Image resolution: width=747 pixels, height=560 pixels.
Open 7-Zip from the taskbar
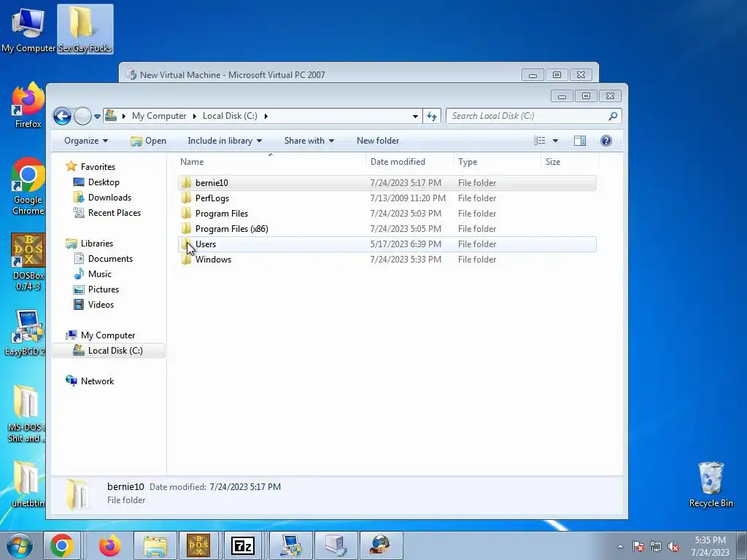tap(242, 545)
